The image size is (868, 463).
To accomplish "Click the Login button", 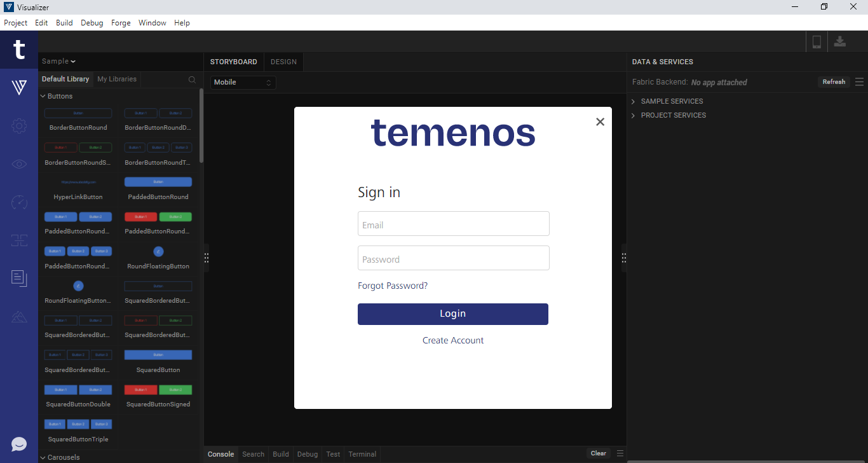I will pos(453,314).
